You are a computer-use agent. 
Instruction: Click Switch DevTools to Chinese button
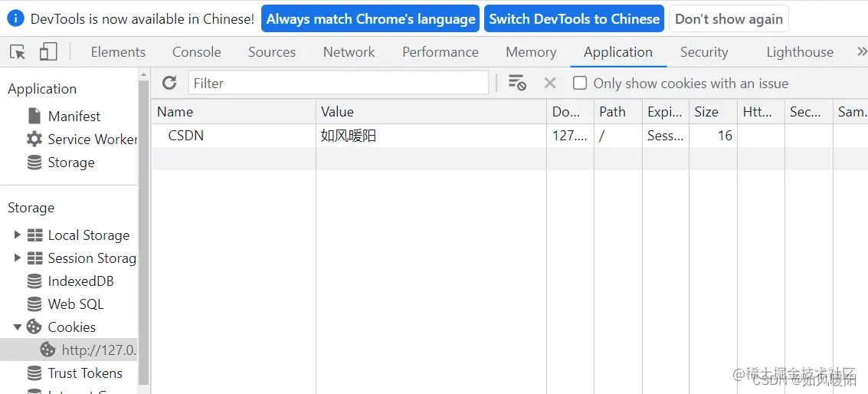coord(574,19)
